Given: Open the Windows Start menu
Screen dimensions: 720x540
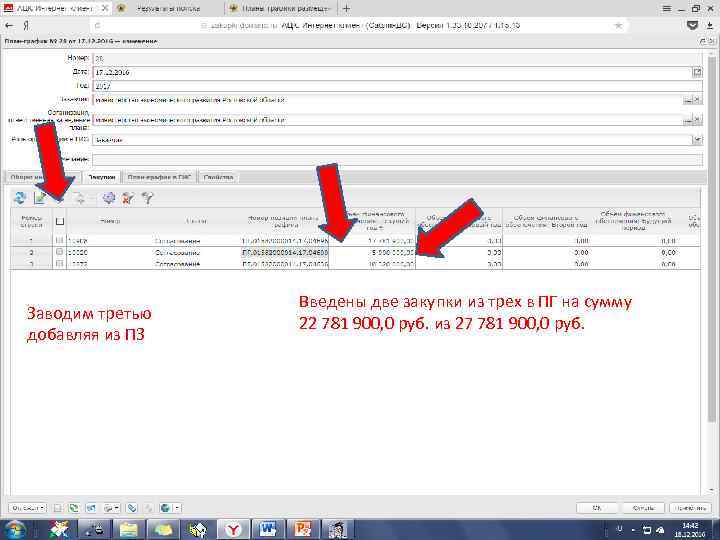Looking at the screenshot, I should [x=13, y=529].
